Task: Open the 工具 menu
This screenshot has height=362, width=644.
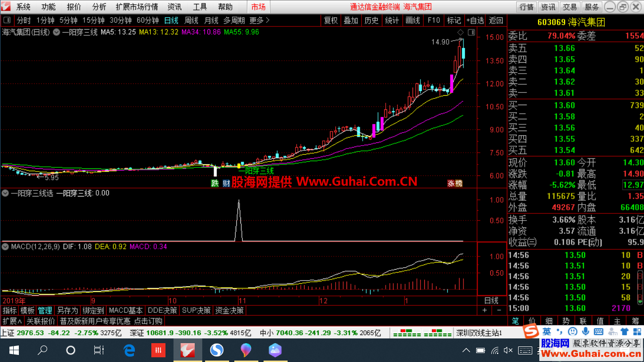Action: point(200,7)
